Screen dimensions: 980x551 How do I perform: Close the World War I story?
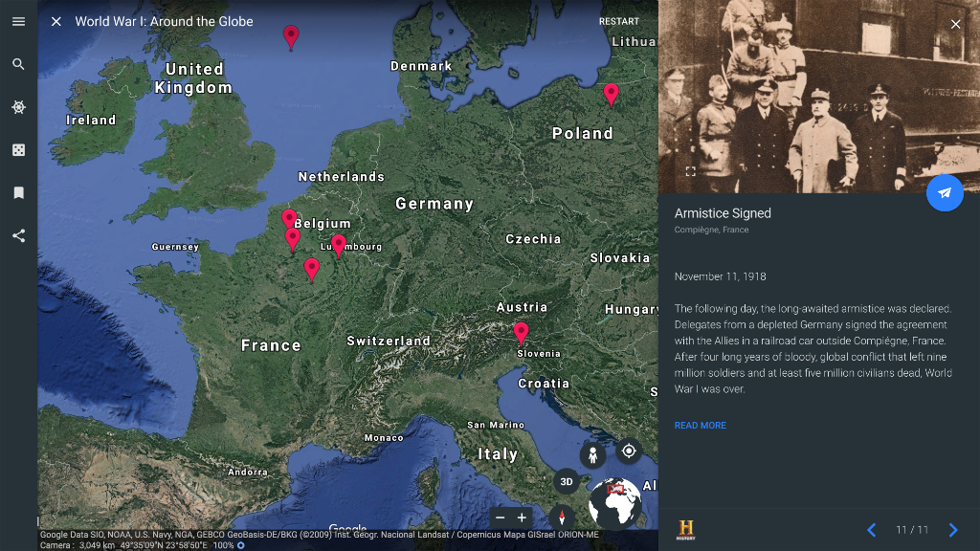click(56, 21)
